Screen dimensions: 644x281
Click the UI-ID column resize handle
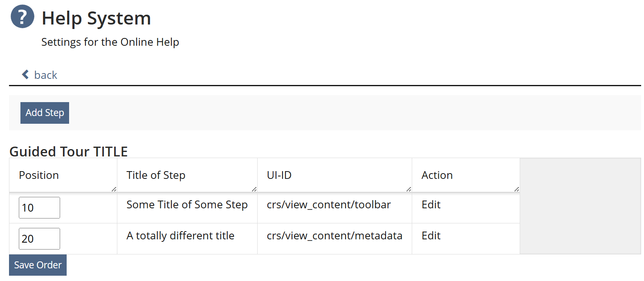pos(409,189)
